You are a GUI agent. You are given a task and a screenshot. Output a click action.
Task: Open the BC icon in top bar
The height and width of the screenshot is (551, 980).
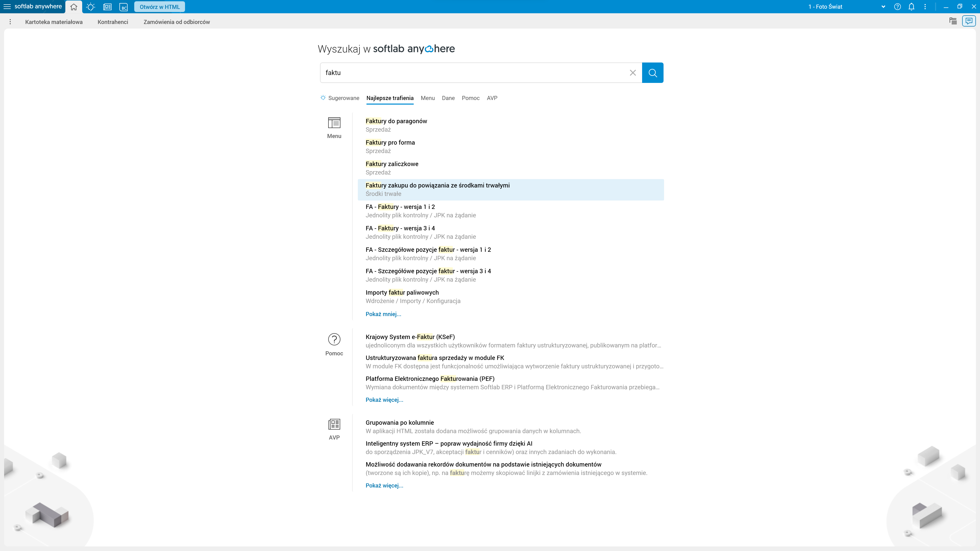[x=124, y=7]
